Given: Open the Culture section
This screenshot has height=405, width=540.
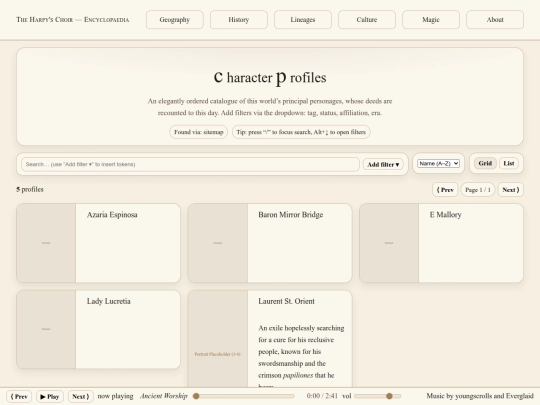Looking at the screenshot, I should tap(367, 20).
